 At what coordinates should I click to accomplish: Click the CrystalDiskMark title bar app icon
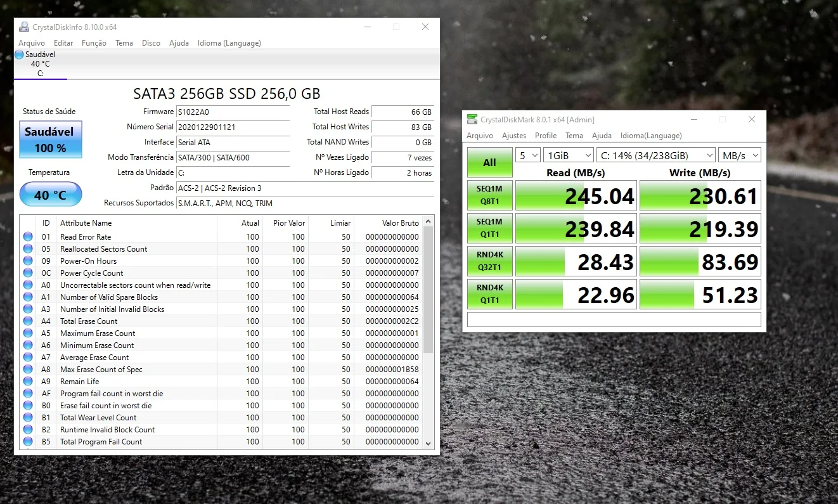(x=472, y=119)
